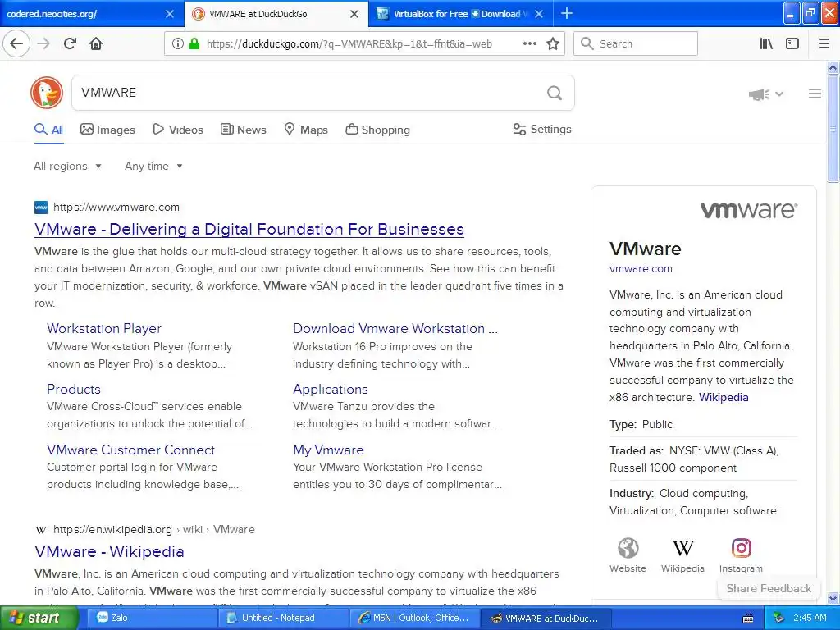The image size is (840, 630).
Task: Click the Share Feedback button
Action: pyautogui.click(x=769, y=588)
